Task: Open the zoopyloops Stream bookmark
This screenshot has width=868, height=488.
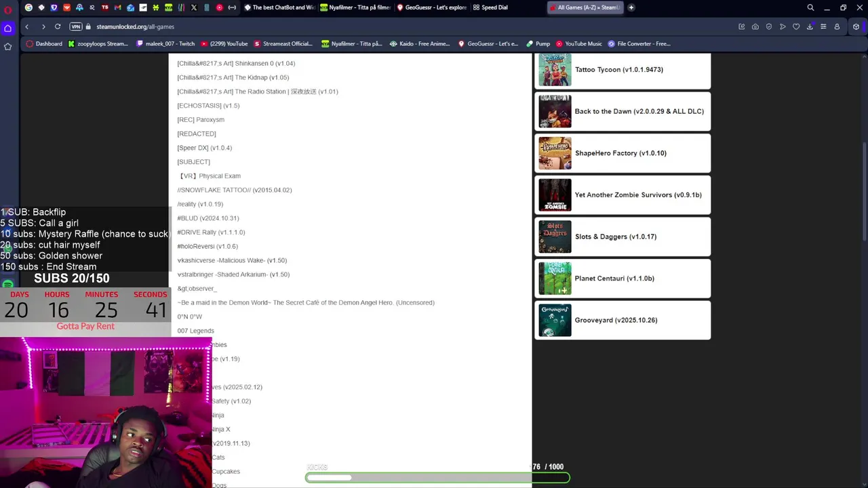Action: (98, 43)
